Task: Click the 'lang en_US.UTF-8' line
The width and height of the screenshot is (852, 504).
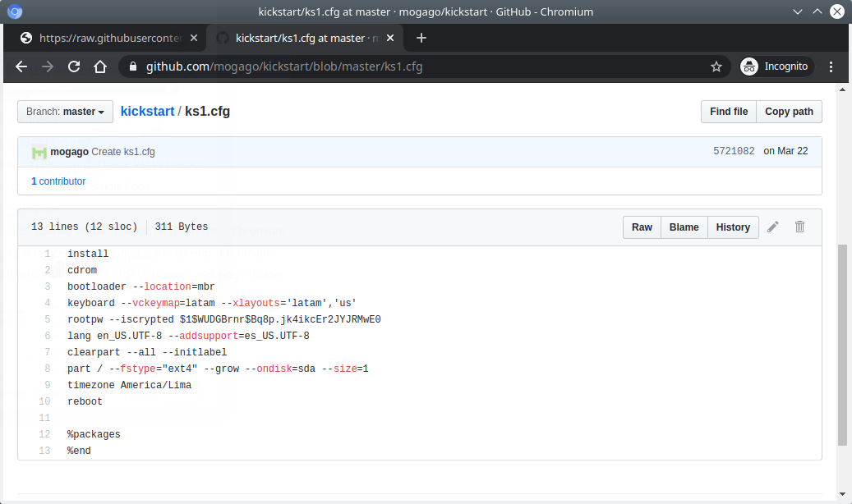Action: point(188,336)
